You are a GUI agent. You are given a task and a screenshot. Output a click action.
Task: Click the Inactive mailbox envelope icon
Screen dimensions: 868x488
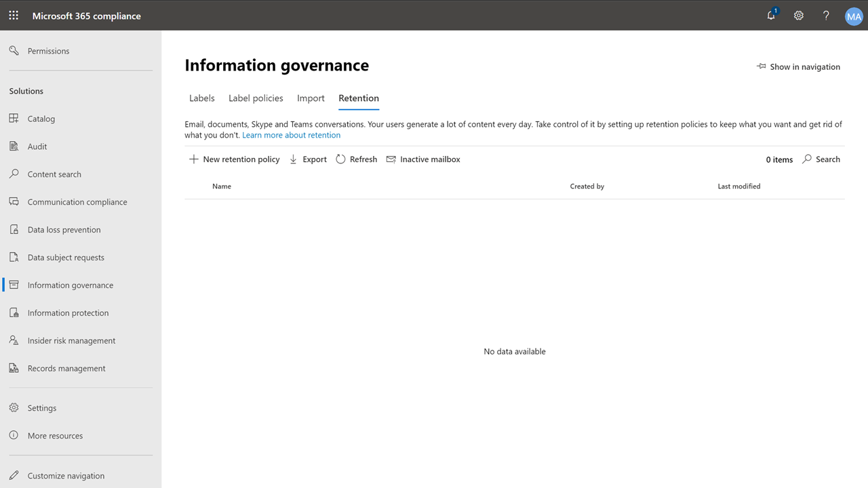tap(391, 159)
